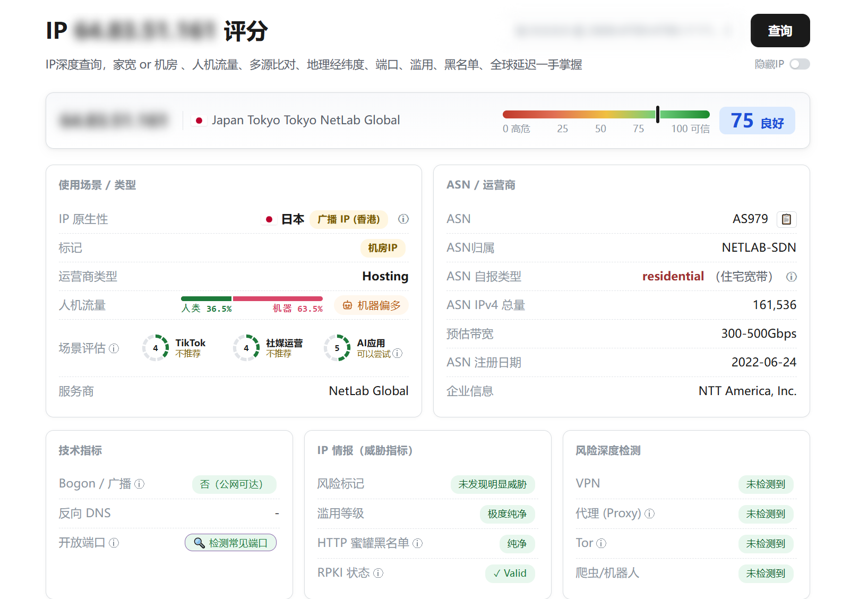Viewport: 868px width, 599px height.
Task: Click the 75 良好 score badge
Action: [757, 121]
